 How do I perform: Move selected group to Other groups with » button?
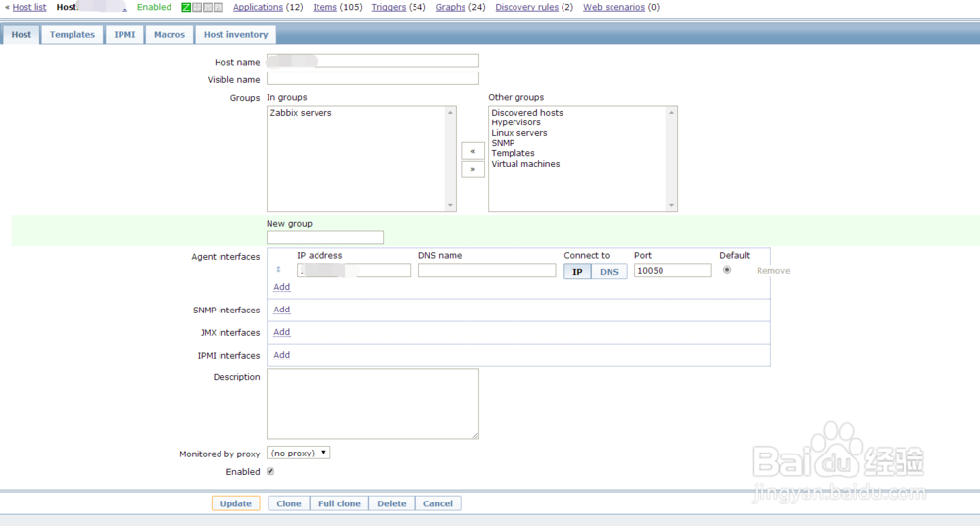coord(472,169)
